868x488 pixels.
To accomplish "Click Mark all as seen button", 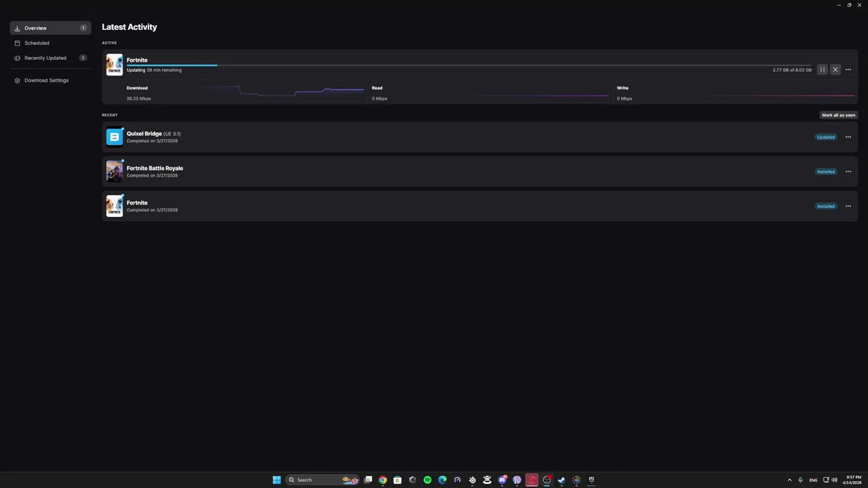I will click(x=839, y=115).
